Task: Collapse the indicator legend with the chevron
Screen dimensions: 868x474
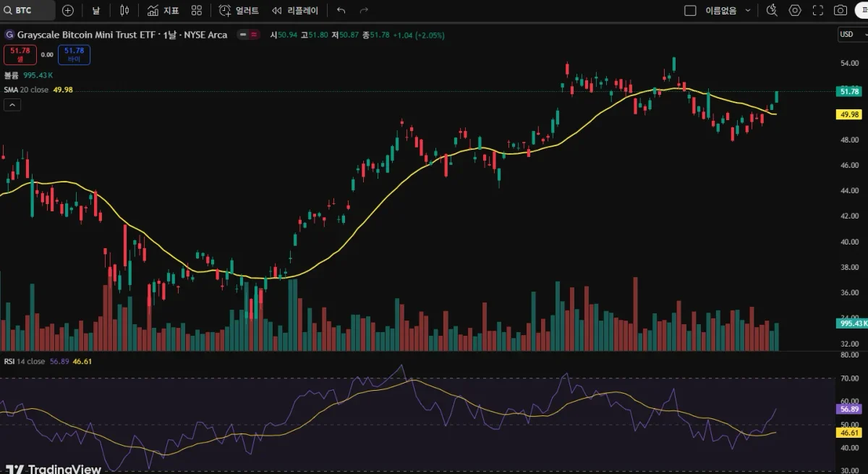Action: click(x=12, y=105)
